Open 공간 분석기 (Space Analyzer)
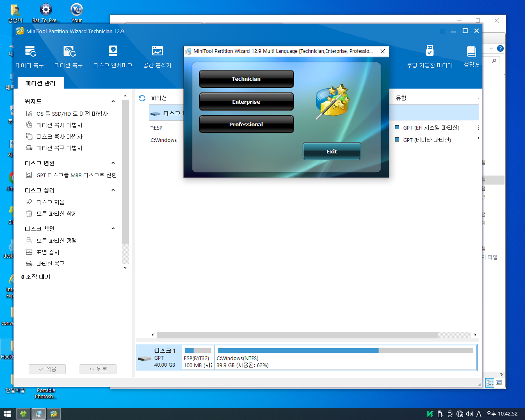 point(157,57)
